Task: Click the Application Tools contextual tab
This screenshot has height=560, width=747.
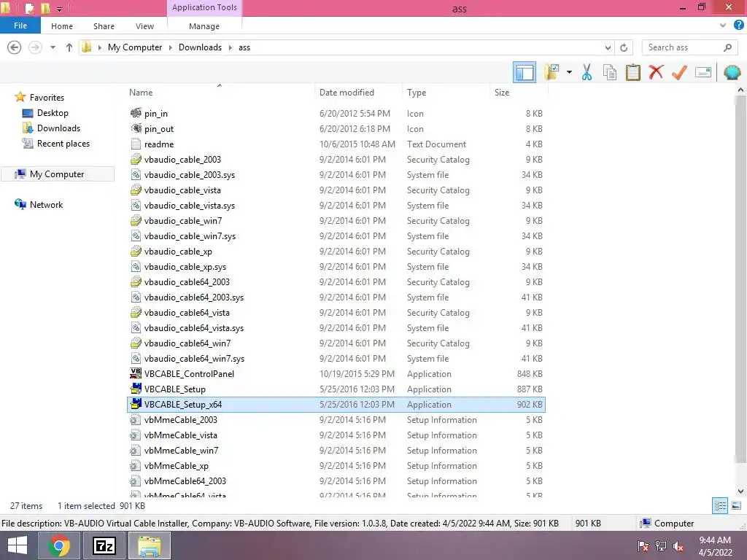Action: tap(204, 7)
